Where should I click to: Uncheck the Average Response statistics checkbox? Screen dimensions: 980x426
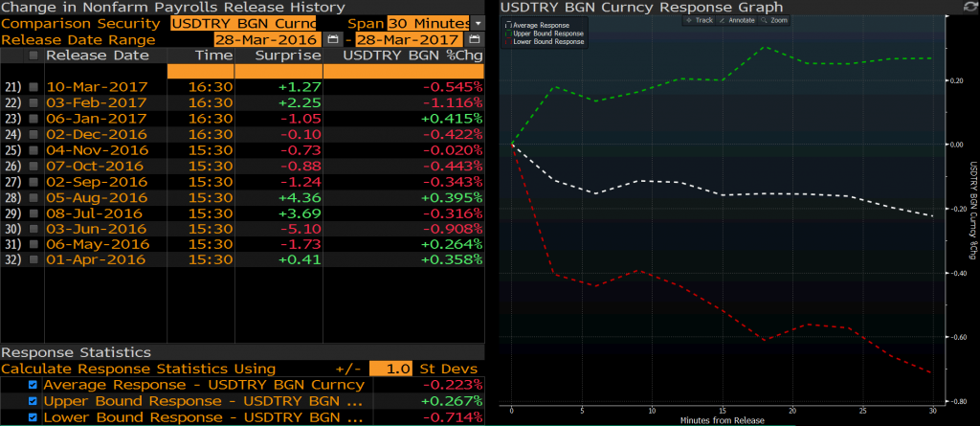coord(33,385)
